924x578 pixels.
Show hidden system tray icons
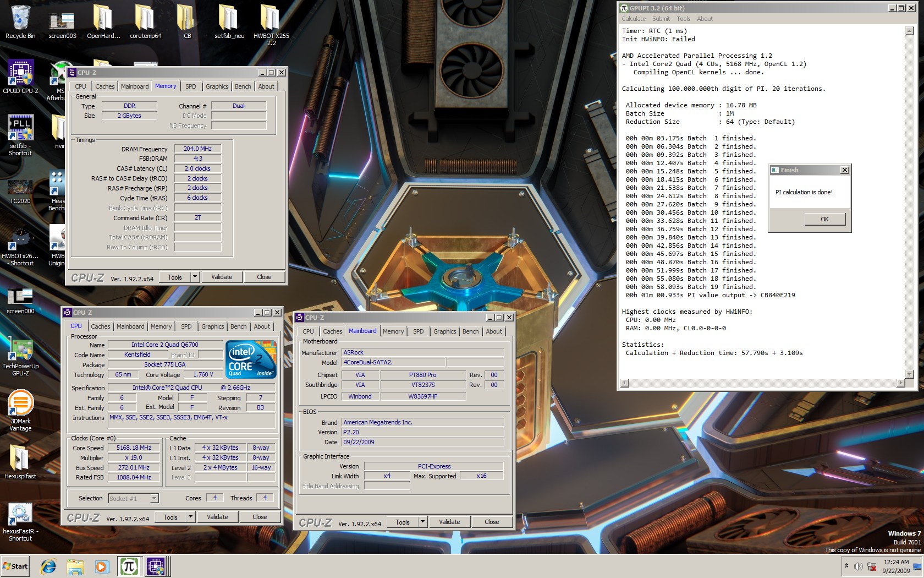click(846, 566)
